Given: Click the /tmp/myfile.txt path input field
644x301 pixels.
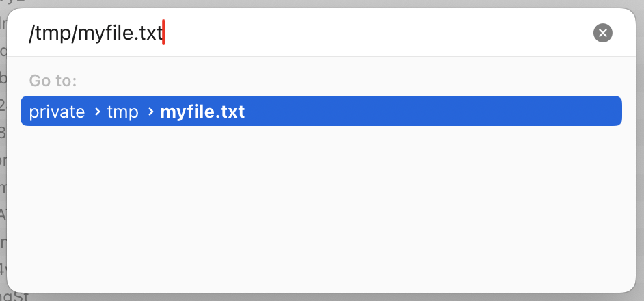Looking at the screenshot, I should 304,33.
